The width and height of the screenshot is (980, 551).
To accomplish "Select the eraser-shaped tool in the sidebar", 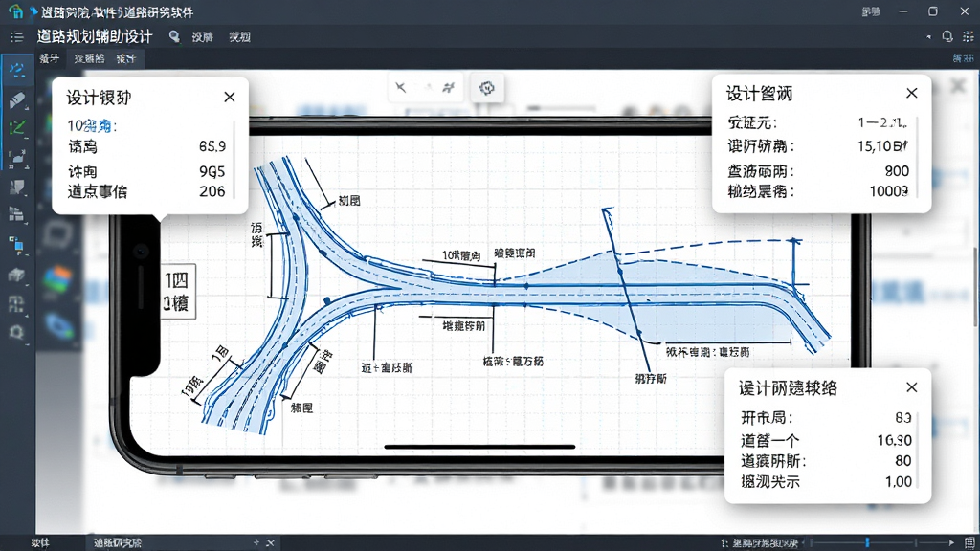I will click(x=17, y=99).
